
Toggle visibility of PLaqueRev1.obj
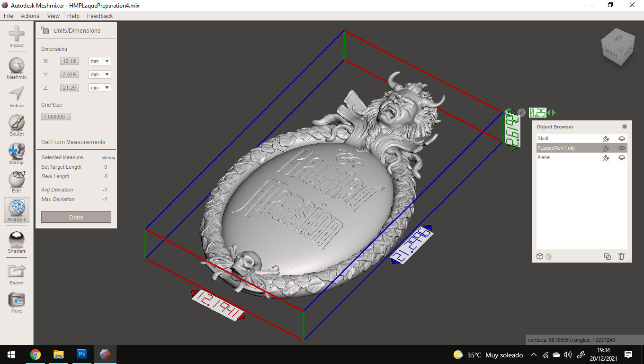click(622, 148)
